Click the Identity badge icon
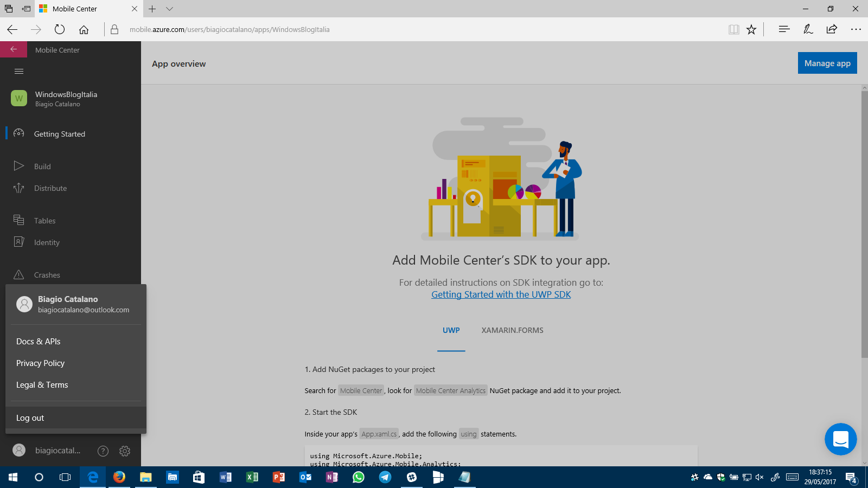Viewport: 868px width, 488px height. pyautogui.click(x=19, y=242)
